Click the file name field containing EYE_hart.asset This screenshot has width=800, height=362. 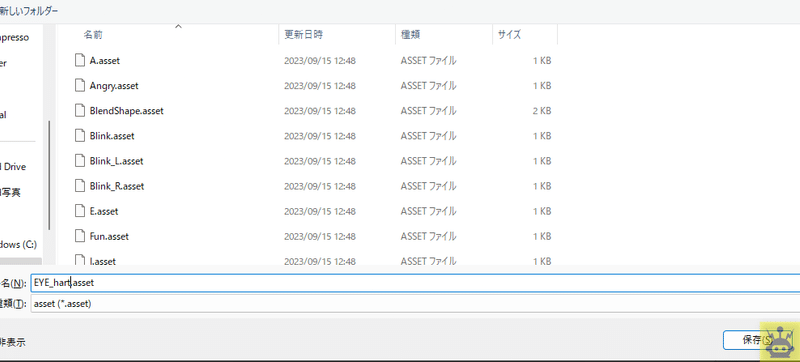point(415,282)
